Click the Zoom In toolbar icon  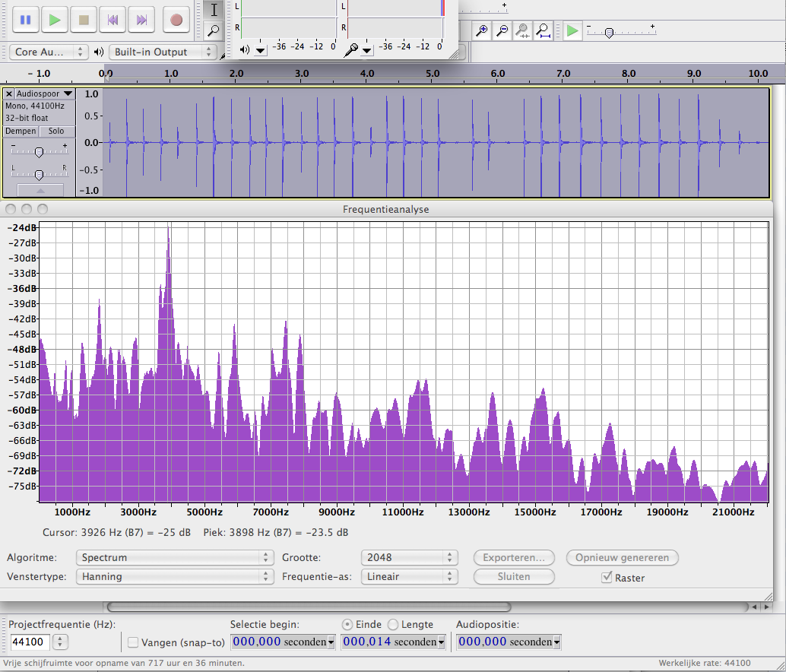point(481,30)
